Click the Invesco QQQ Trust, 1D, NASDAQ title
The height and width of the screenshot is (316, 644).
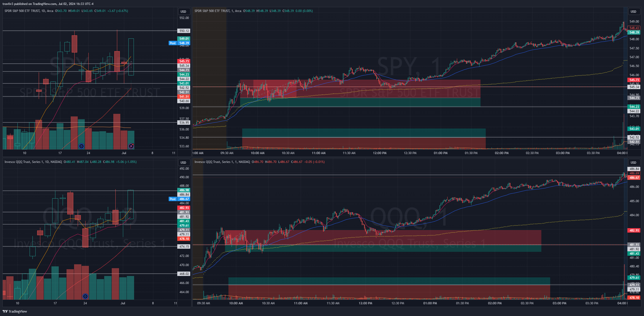tap(33, 162)
